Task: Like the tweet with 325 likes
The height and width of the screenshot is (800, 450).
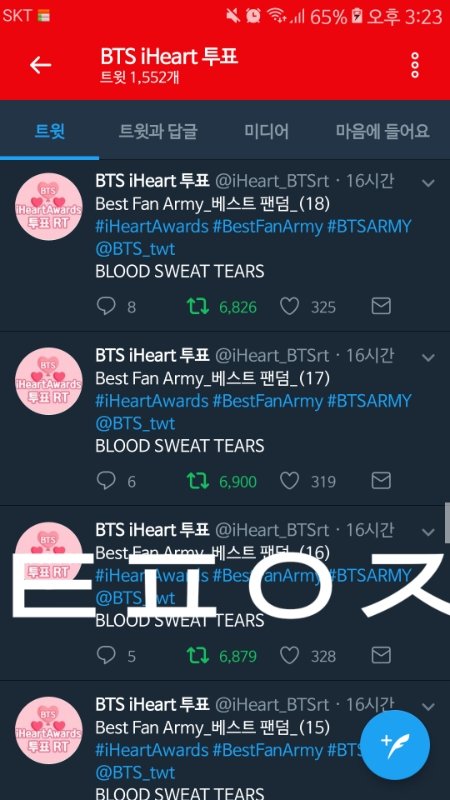Action: (289, 306)
